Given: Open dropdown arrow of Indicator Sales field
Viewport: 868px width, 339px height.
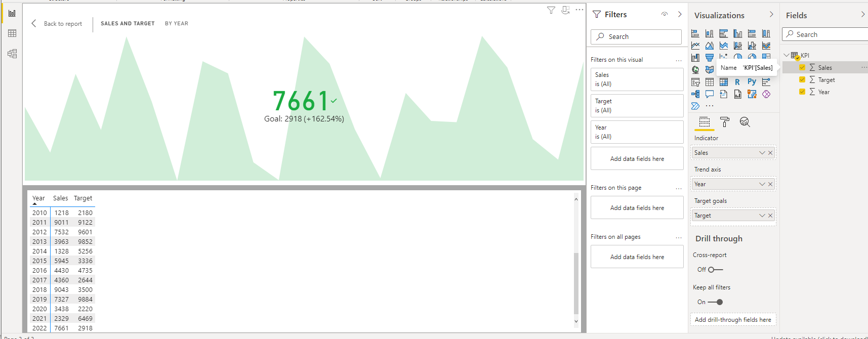Looking at the screenshot, I should point(762,153).
